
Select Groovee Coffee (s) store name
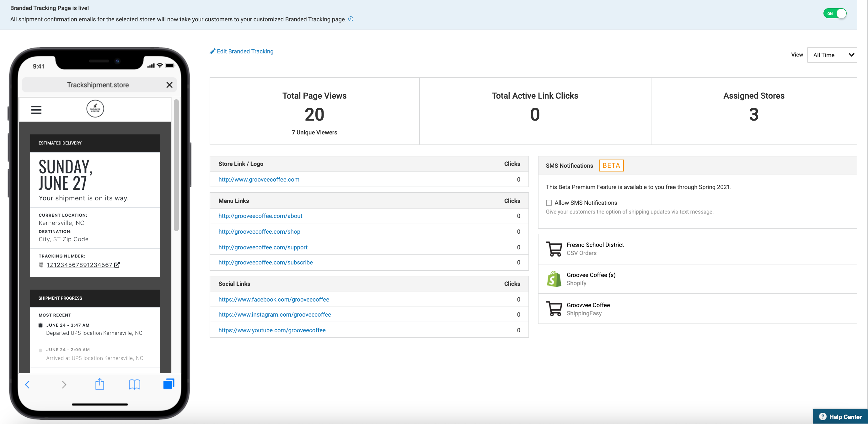point(591,275)
